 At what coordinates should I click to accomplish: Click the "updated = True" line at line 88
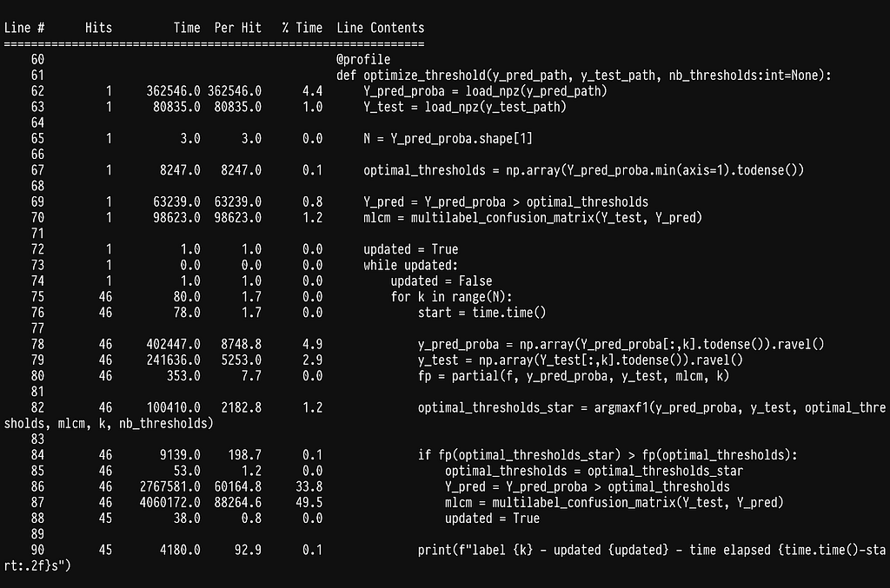click(492, 518)
